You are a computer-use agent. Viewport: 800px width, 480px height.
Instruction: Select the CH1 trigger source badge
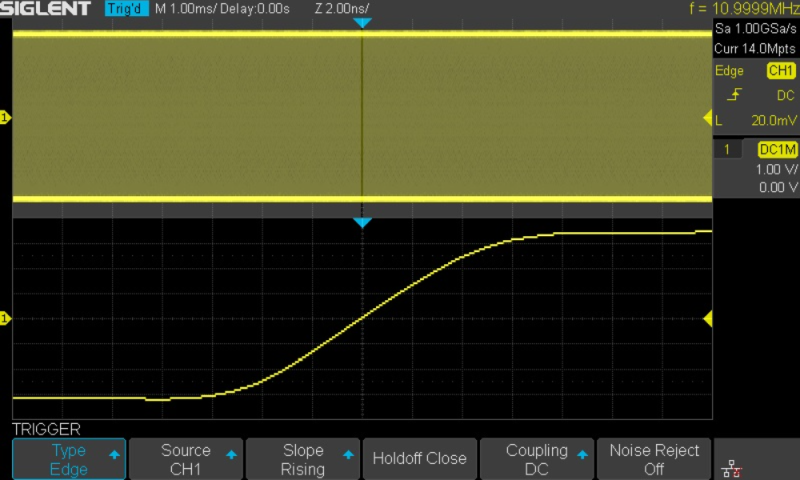click(x=781, y=70)
